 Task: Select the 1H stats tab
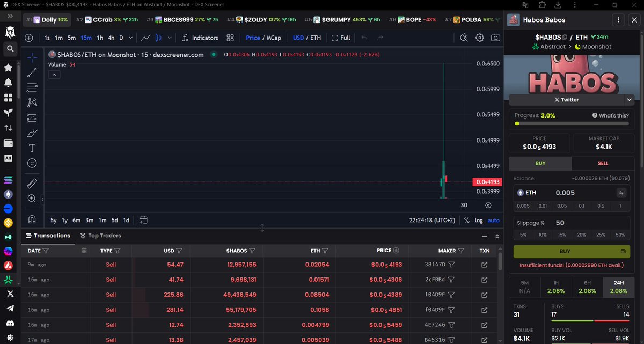coord(555,288)
